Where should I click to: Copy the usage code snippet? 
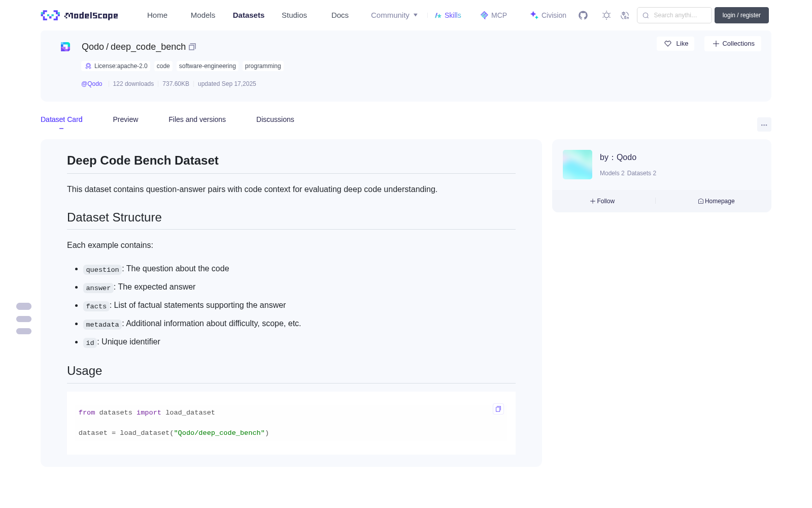[498, 409]
